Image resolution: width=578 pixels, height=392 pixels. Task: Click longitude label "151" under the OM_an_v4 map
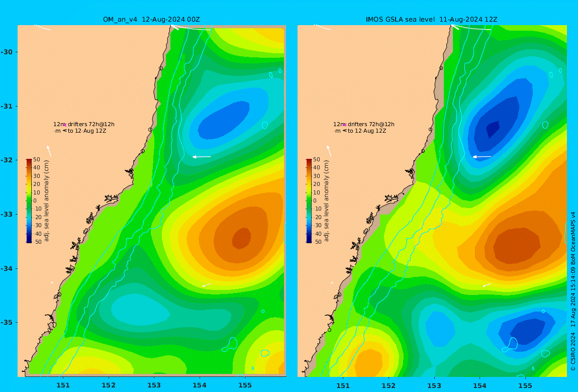(63, 385)
